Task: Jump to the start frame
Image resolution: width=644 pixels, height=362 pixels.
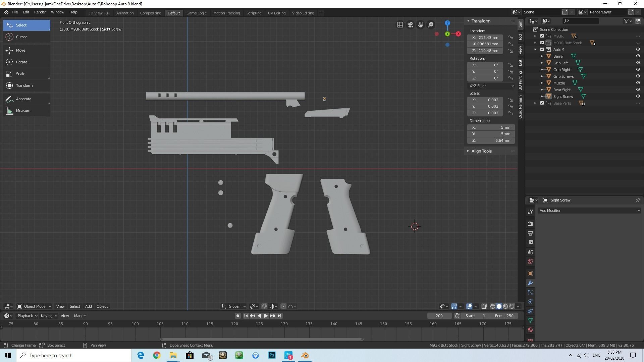Action: point(246,316)
